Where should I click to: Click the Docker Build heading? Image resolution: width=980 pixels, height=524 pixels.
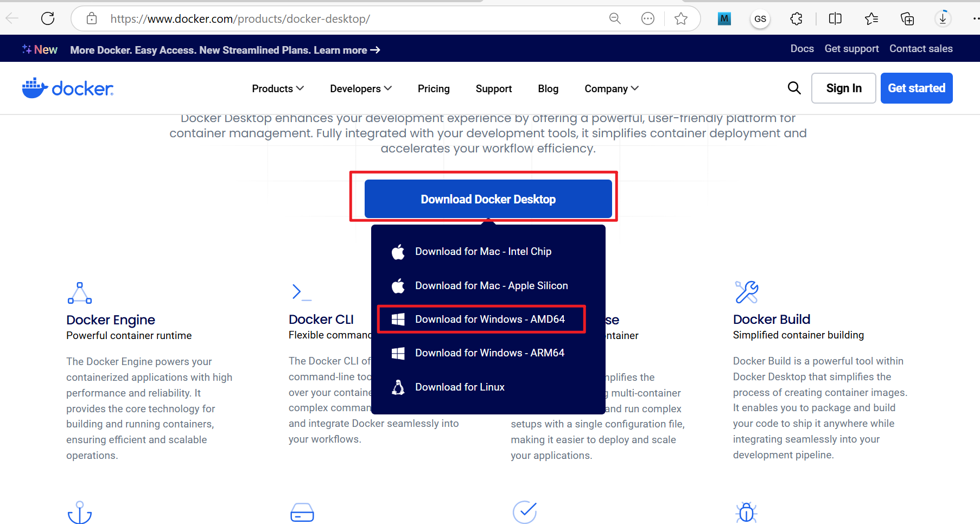[x=771, y=319]
